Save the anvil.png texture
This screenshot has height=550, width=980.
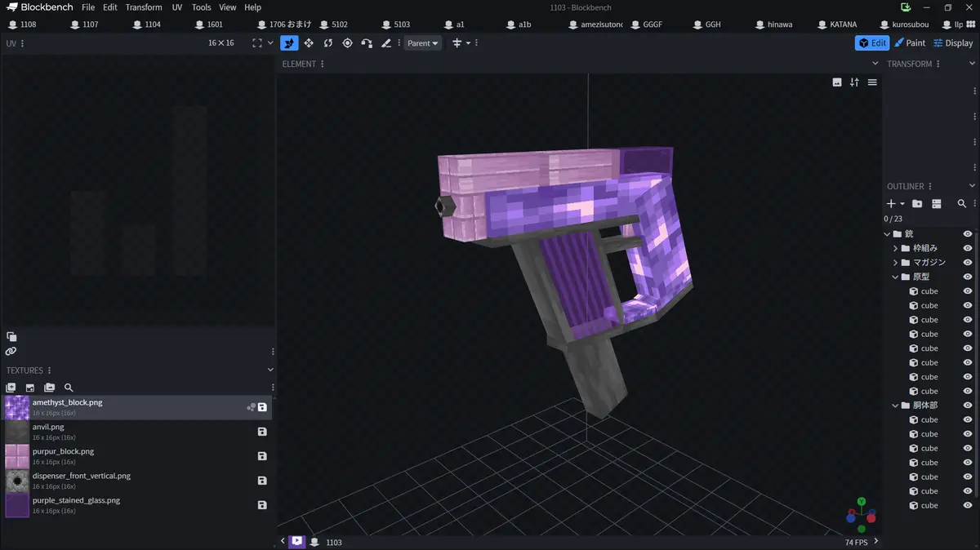pos(262,432)
